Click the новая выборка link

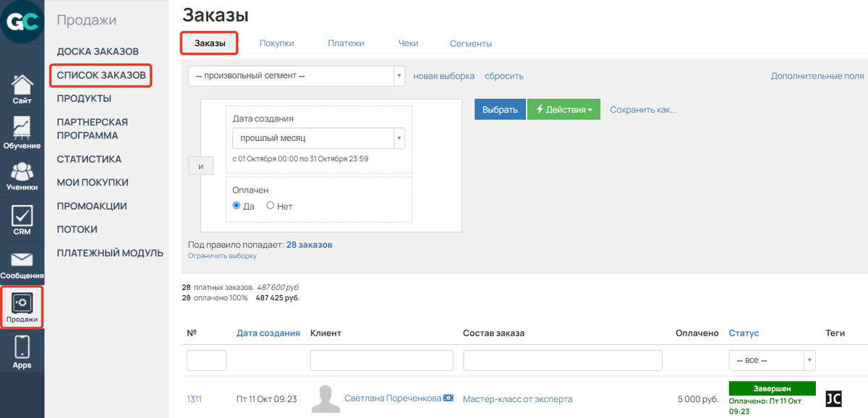444,76
